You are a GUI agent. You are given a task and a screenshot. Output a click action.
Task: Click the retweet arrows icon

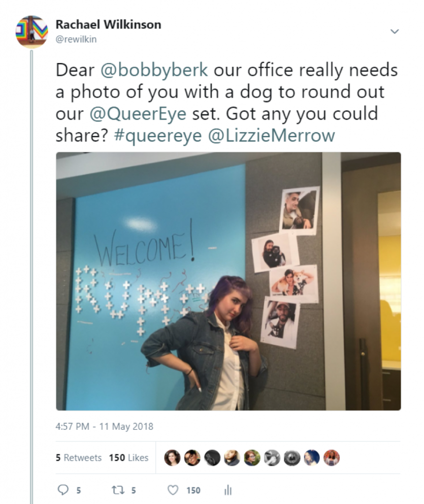[x=116, y=490]
